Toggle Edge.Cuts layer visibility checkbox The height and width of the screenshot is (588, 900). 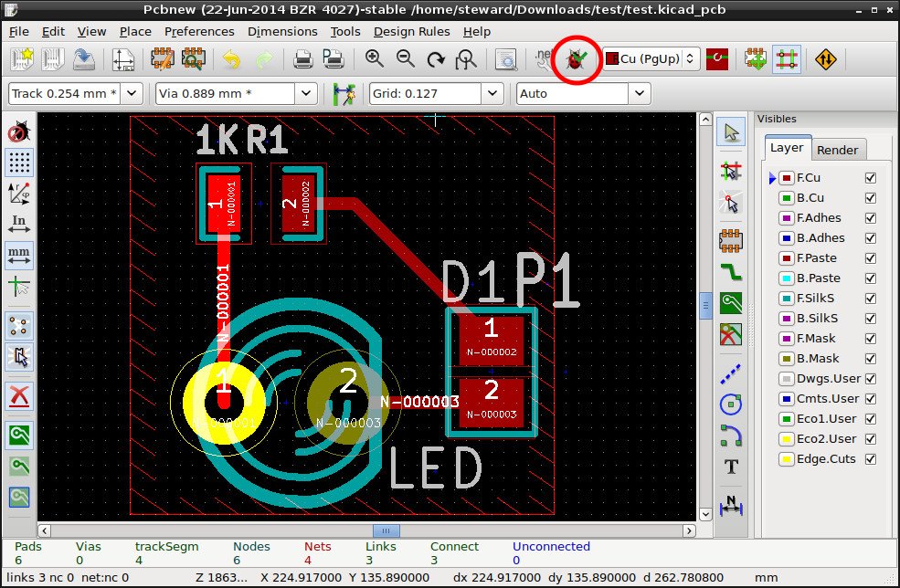870,459
